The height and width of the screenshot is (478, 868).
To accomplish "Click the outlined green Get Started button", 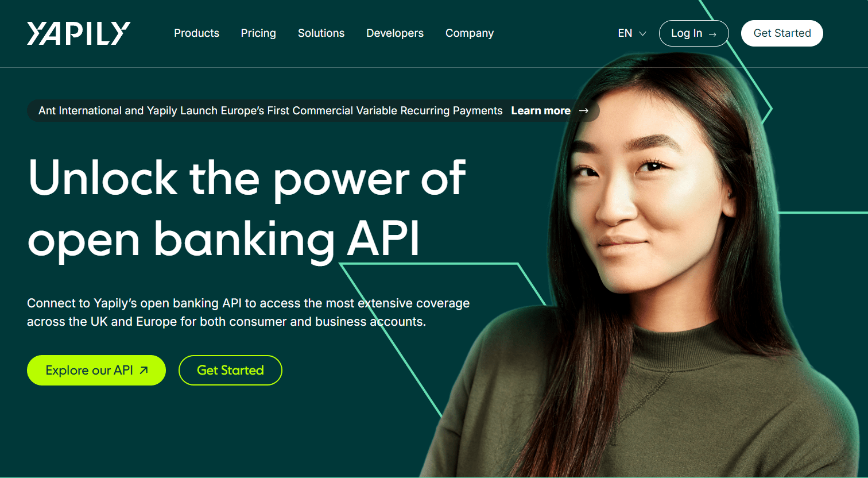I will coord(230,370).
